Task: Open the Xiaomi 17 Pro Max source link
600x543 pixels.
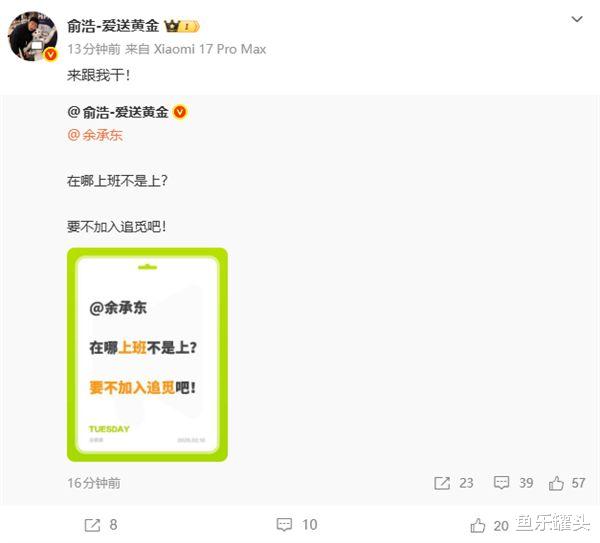Action: [210, 49]
